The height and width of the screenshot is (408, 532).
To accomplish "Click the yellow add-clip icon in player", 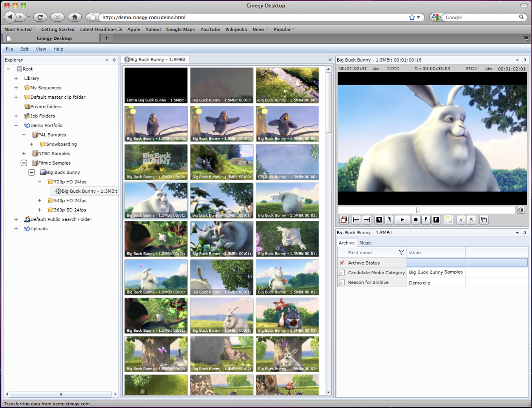I will click(448, 220).
